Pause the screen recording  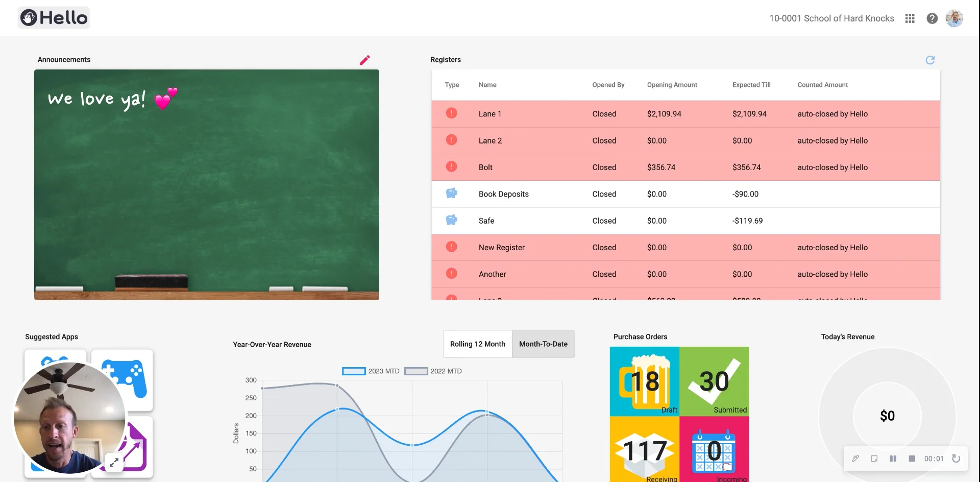pyautogui.click(x=893, y=459)
